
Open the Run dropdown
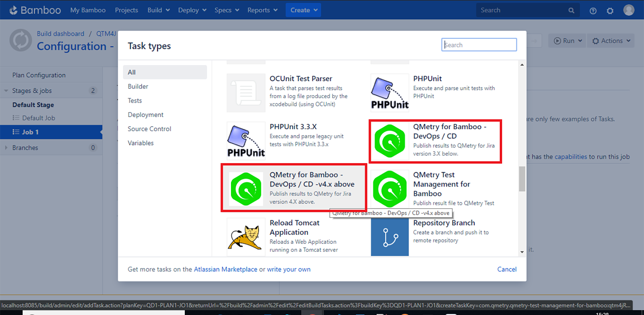pos(567,41)
